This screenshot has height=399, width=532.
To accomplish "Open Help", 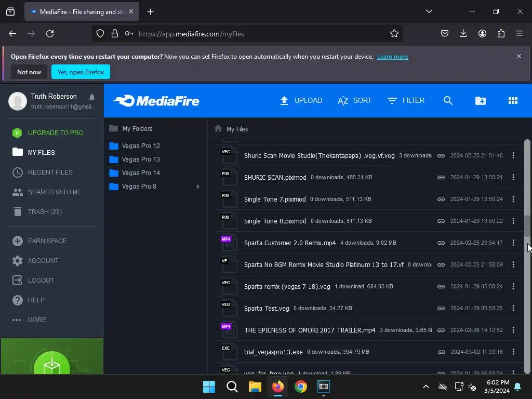I will 36,300.
